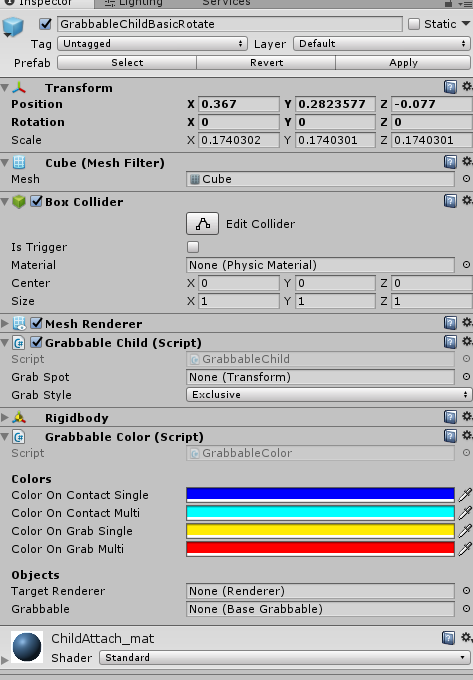This screenshot has height=680, width=473.
Task: Open object picker for Mesh field
Action: click(466, 179)
